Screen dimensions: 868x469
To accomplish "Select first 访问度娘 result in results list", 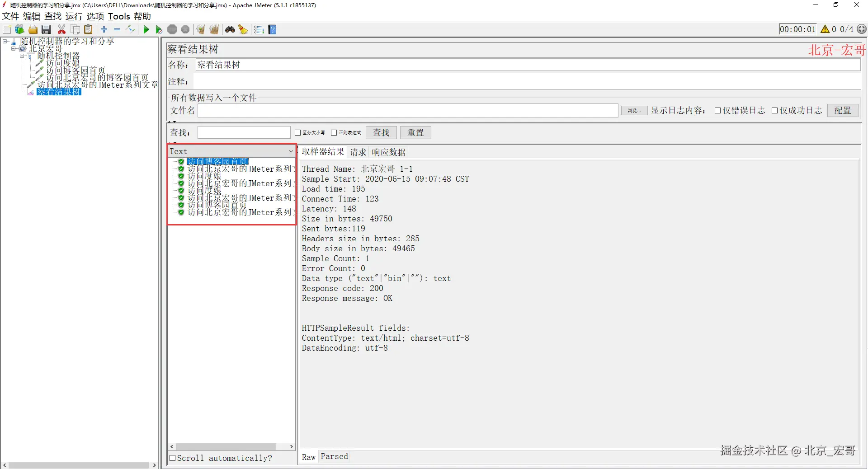I will (204, 176).
